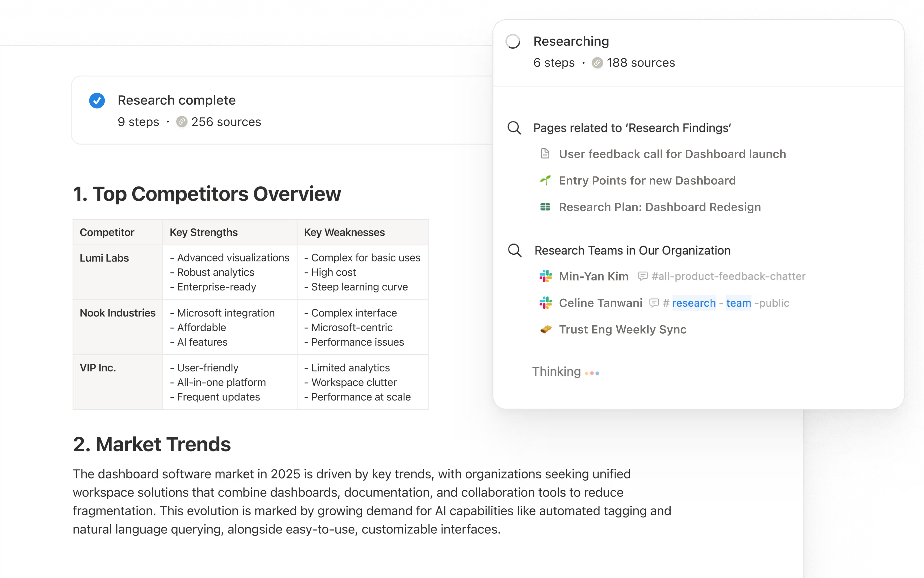The height and width of the screenshot is (578, 924).
Task: Click 'Advanced visualizations' in Lumi Labs strengths
Action: click(233, 258)
